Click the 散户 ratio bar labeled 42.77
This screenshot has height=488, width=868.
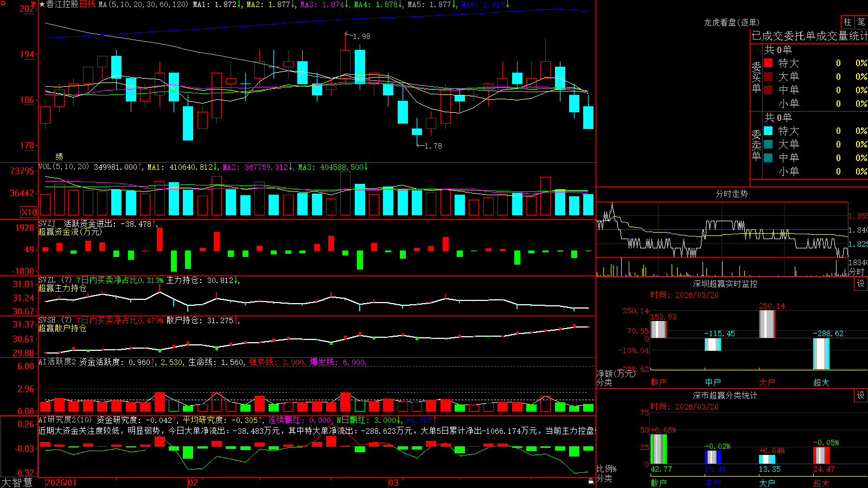(659, 449)
